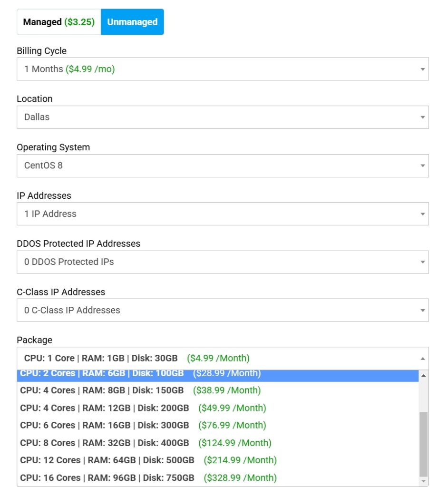Image resolution: width=448 pixels, height=487 pixels.
Task: Choose the 2 Cores 6GB RAM package
Action: [x=140, y=374]
